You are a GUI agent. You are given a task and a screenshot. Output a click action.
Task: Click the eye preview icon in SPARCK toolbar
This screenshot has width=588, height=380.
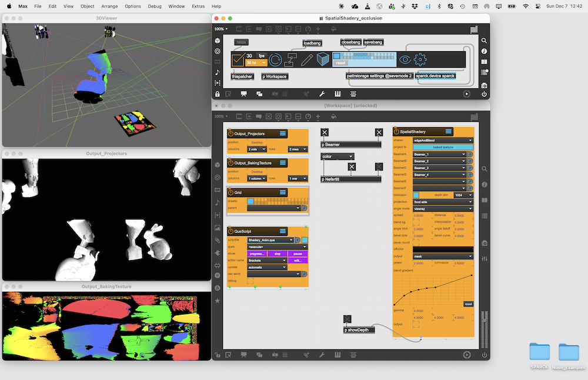click(x=405, y=59)
